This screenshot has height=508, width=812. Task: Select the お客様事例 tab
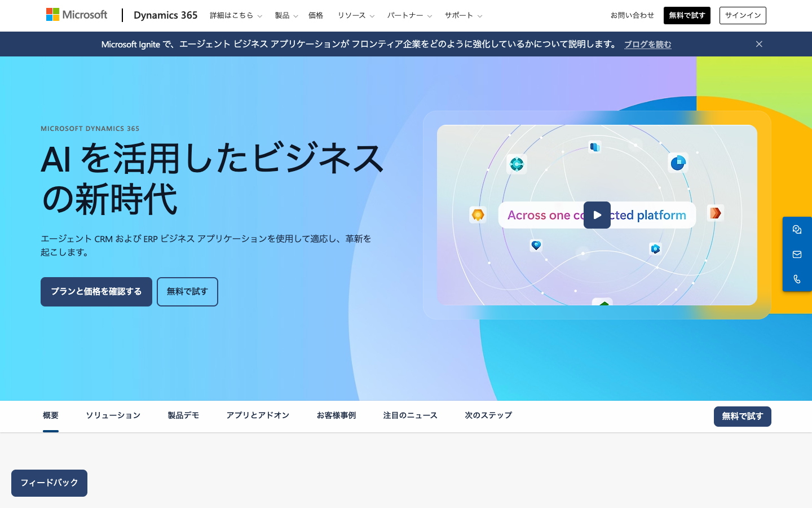click(336, 415)
